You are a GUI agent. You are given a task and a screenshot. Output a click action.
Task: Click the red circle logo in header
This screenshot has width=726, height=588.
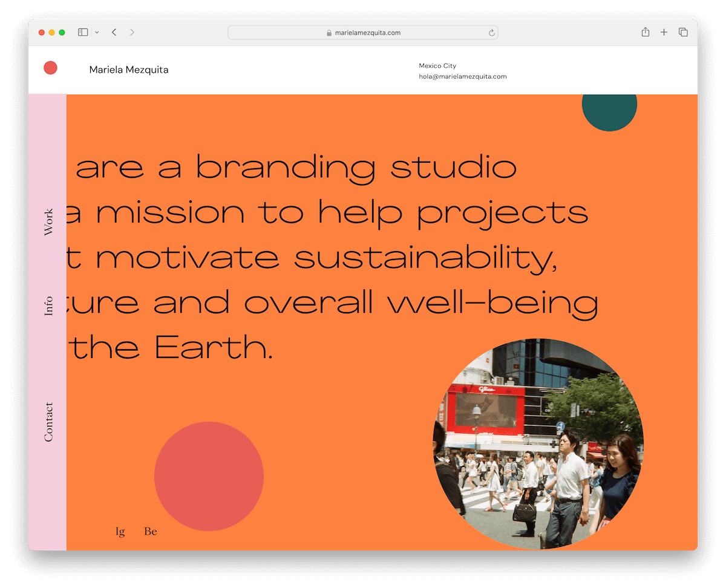point(50,68)
